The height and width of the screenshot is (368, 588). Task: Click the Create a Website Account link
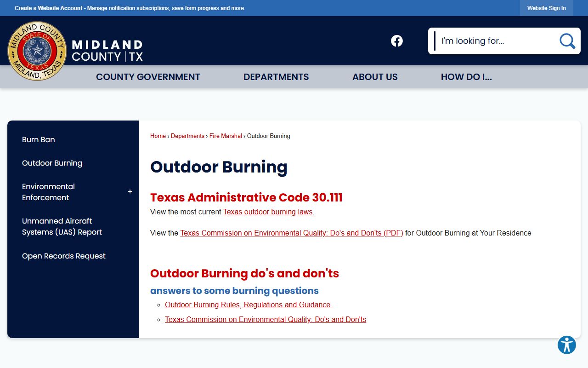49,8
